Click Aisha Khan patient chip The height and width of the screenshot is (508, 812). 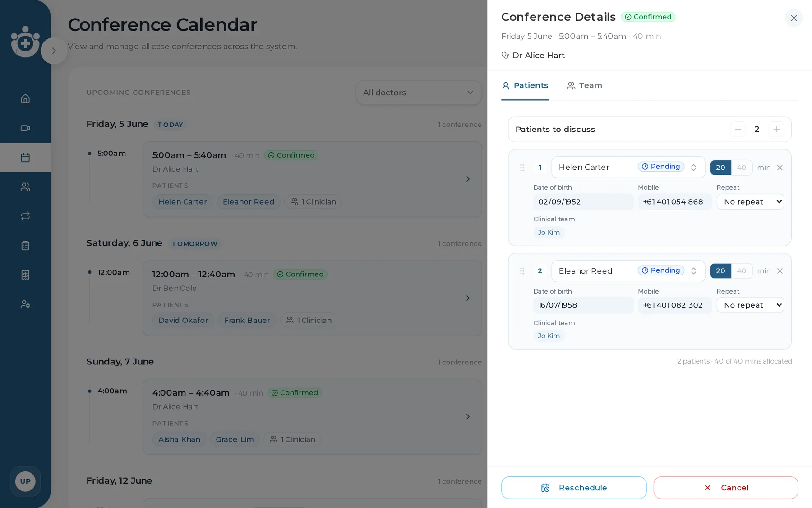[179, 439]
